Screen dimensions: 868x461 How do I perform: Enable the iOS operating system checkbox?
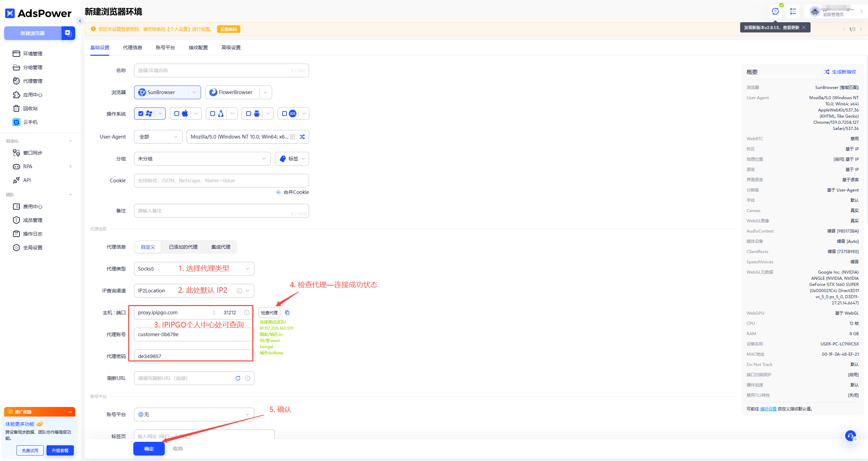(284, 114)
